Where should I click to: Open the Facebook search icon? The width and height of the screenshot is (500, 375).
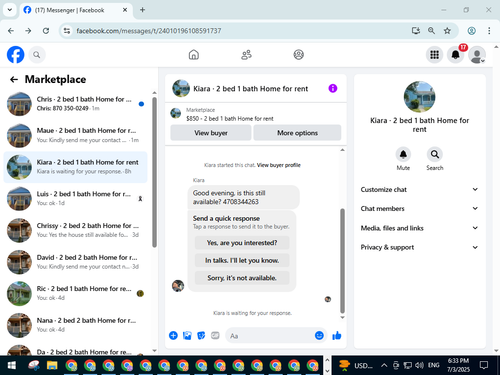click(x=37, y=55)
